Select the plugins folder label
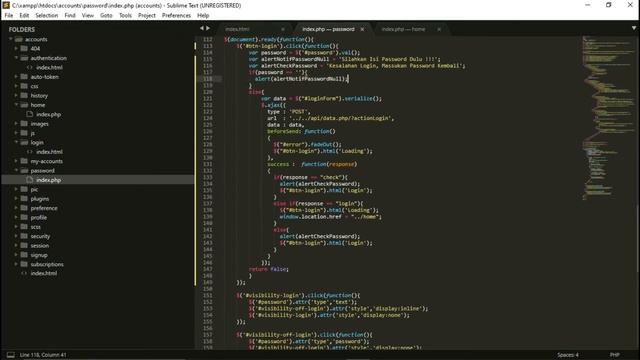Screen dimensions: 640x360 pos(40,199)
